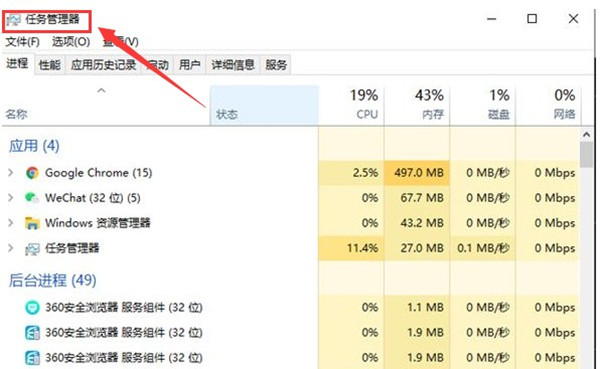Click the third 360安全浏览器 服务组件 icon

tap(32, 358)
